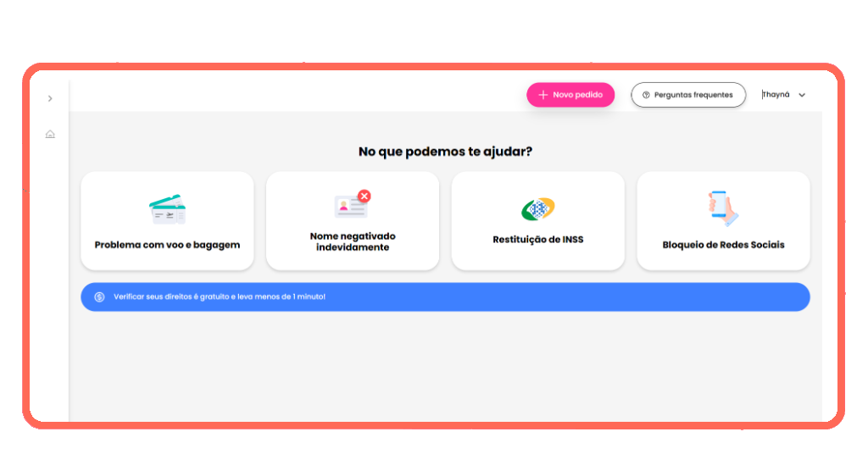
Task: Pick the Bloqueio de Redes Sociais card
Action: coord(724,220)
